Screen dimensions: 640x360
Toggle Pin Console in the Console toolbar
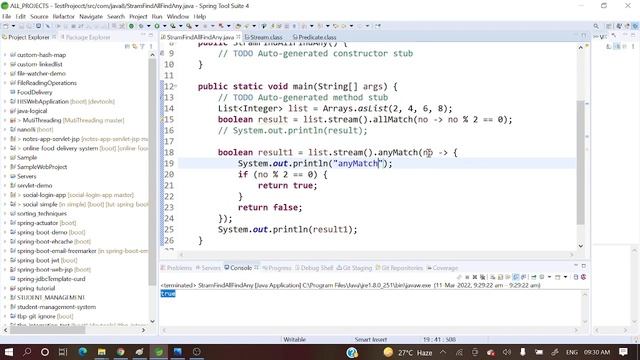tap(533, 277)
